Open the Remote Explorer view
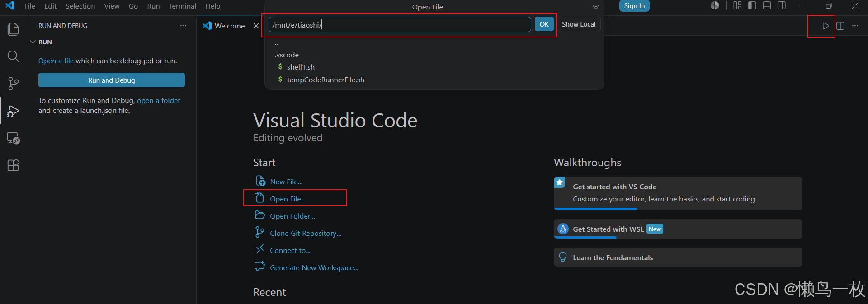Screen dimensions: 868x304 (14, 138)
